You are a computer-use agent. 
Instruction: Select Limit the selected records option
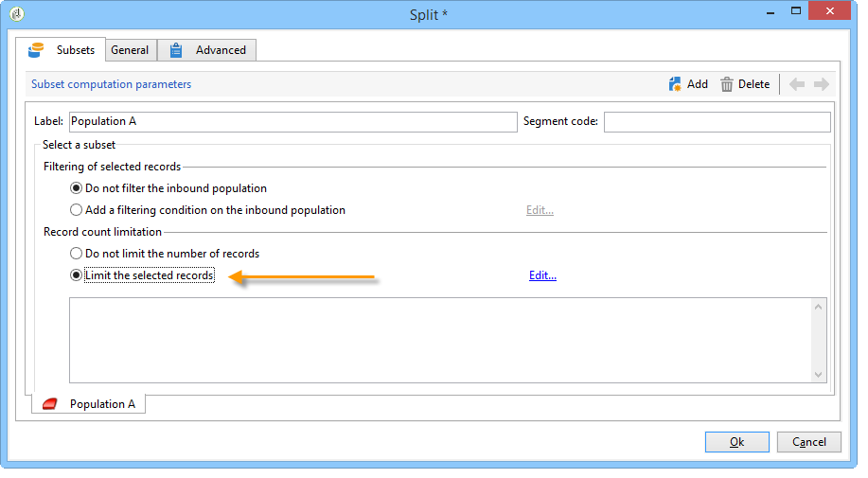coord(76,275)
